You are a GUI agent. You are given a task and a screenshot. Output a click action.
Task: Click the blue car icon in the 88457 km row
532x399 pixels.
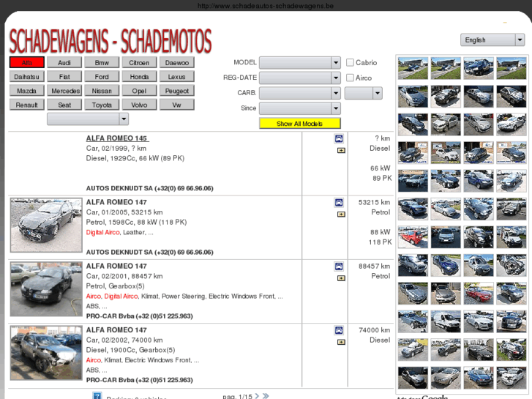(x=339, y=266)
